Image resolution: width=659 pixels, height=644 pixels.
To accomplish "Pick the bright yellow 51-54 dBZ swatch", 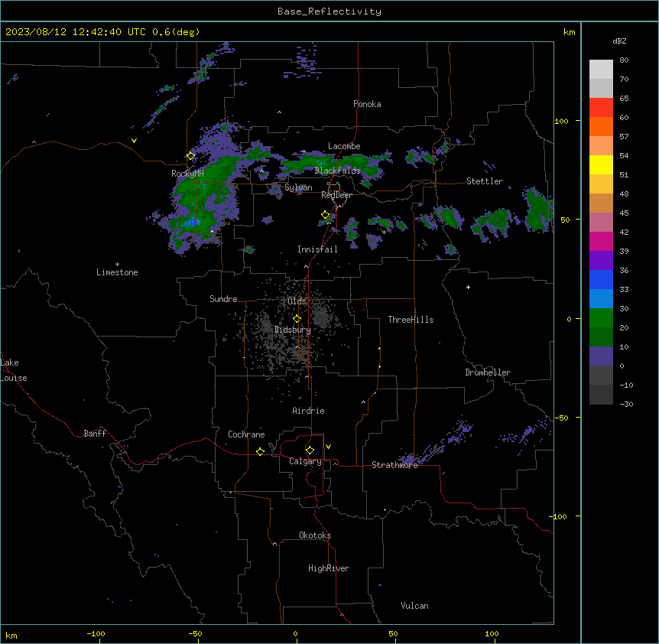I will (x=601, y=164).
